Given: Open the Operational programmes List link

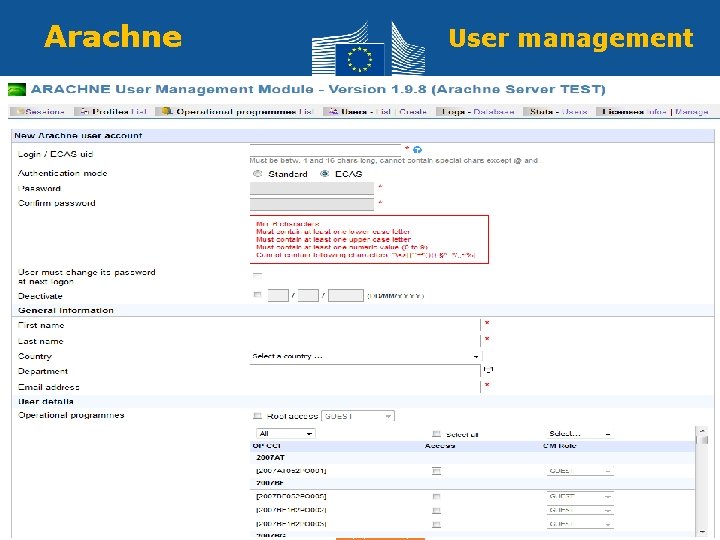Looking at the screenshot, I should (x=305, y=112).
